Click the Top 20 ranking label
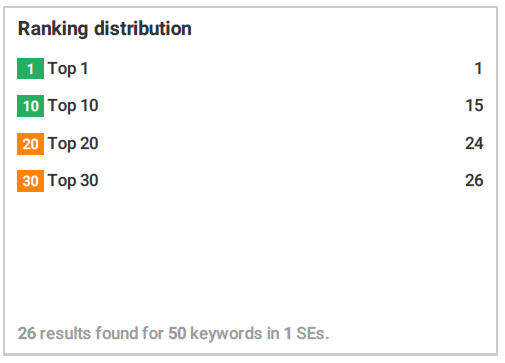Screen dimensions: 505x363 [73, 144]
